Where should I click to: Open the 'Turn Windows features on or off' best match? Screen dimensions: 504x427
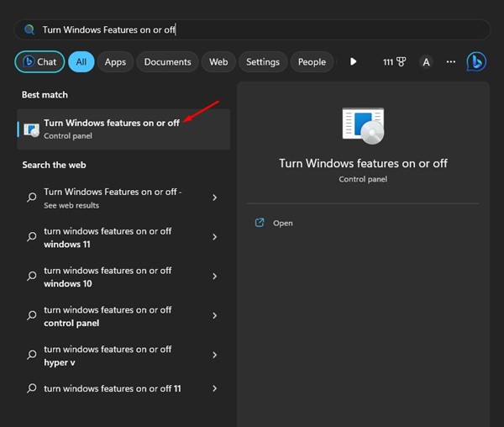[112, 129]
